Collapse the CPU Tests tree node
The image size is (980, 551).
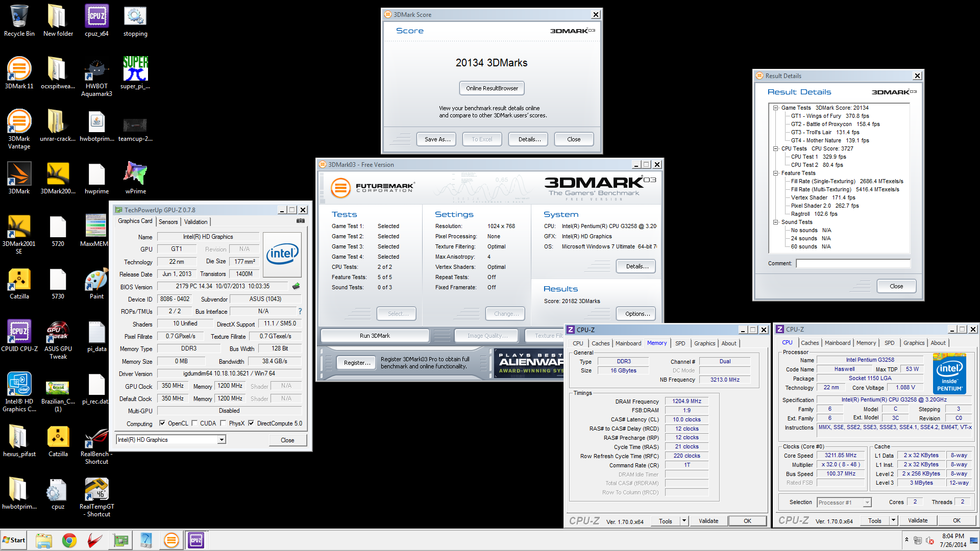coord(776,148)
